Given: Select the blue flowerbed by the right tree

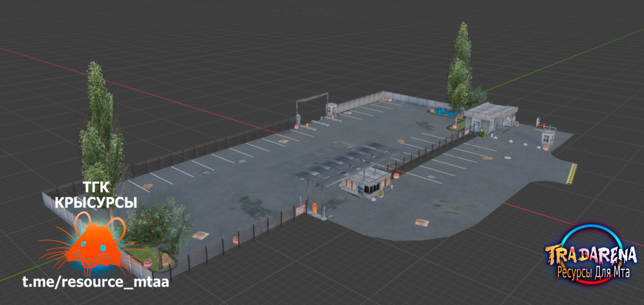Looking at the screenshot, I should coord(443,112).
